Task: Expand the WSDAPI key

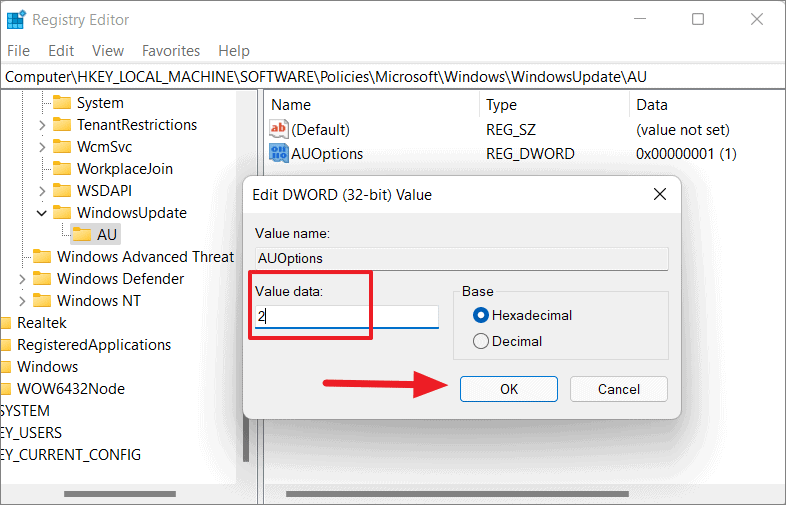Action: [x=42, y=191]
